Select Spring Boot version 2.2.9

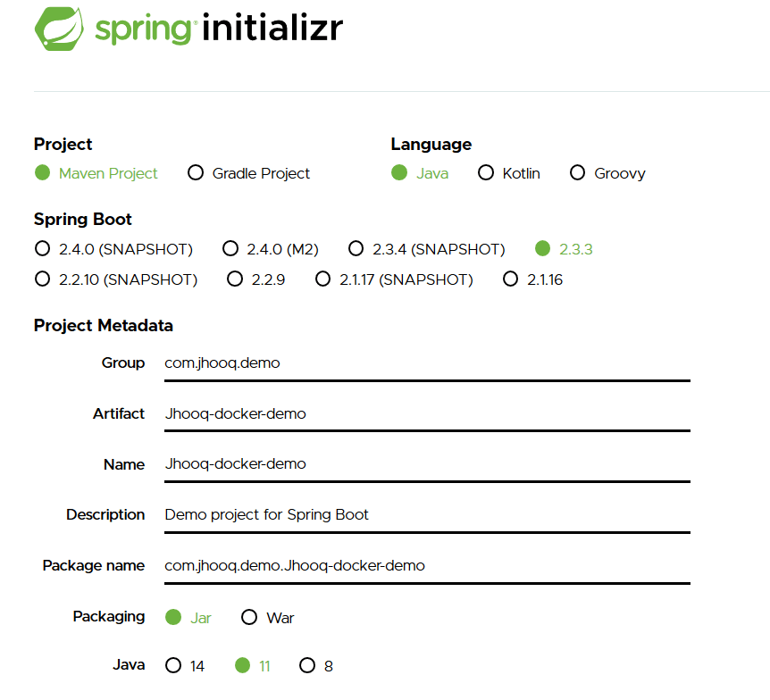click(233, 279)
